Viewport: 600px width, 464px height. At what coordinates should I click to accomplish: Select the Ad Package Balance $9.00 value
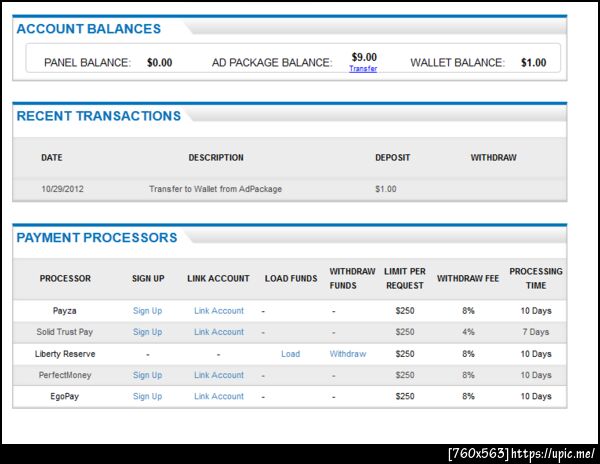pyautogui.click(x=364, y=57)
